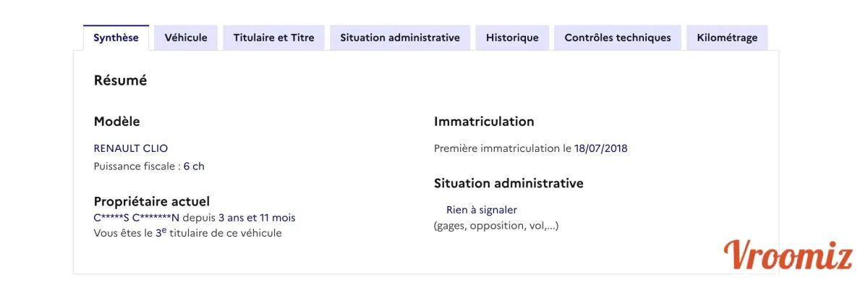Click the masked owner name C*****S C*******N
The width and height of the screenshot is (868, 293).
(x=136, y=218)
